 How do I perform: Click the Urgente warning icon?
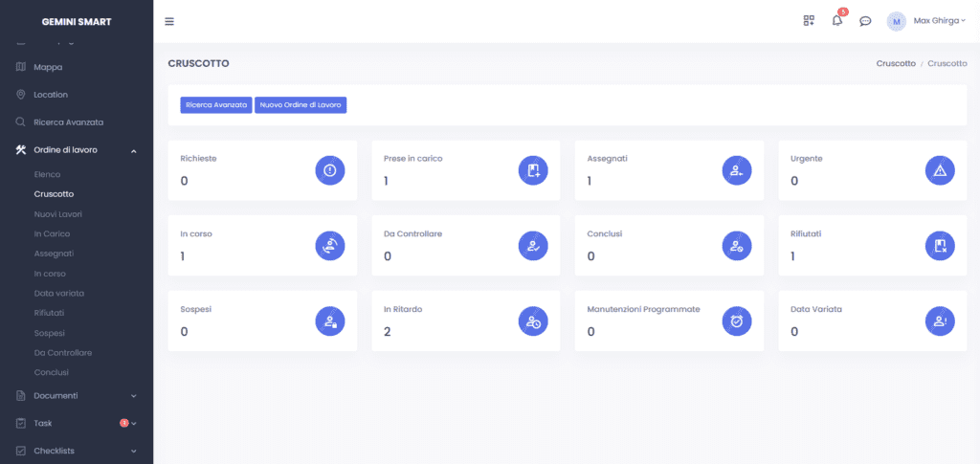tap(940, 170)
